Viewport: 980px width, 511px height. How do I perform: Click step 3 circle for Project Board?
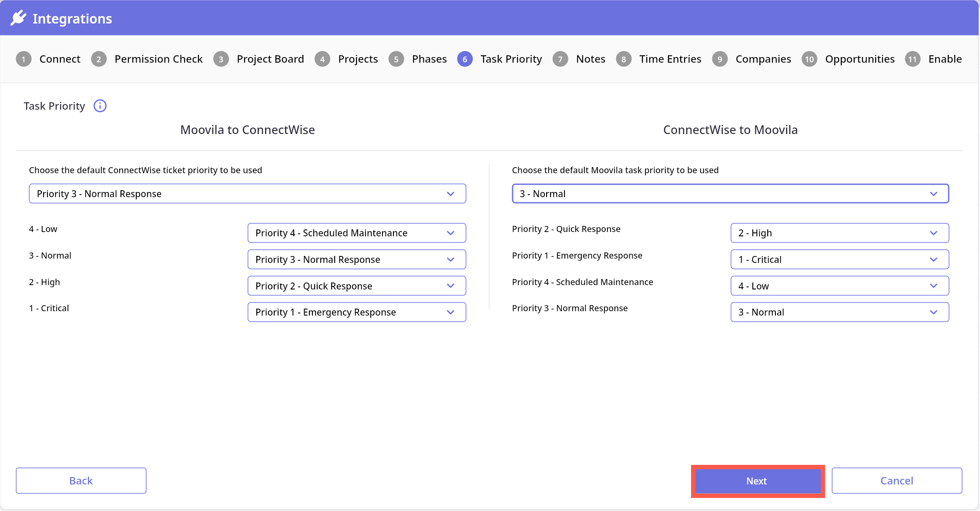coord(221,59)
